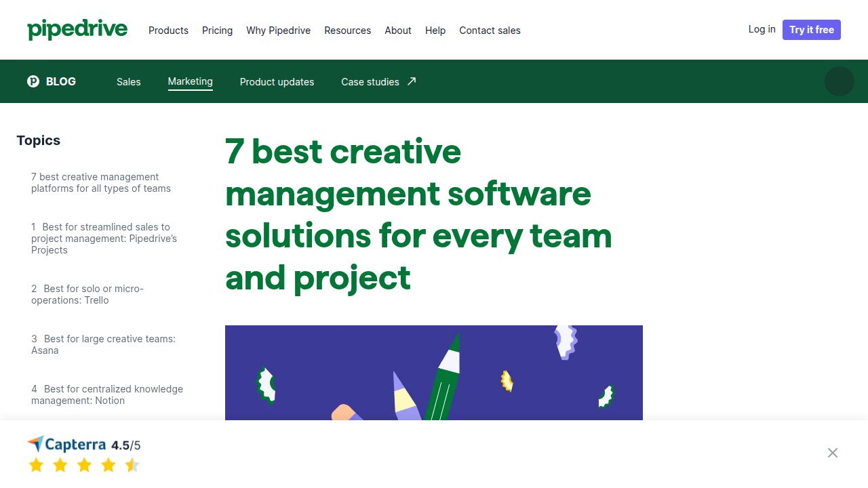Jump to 'Best for solo or micro-operations: Trello'
Image resolution: width=868 pixels, height=488 pixels.
click(x=87, y=294)
